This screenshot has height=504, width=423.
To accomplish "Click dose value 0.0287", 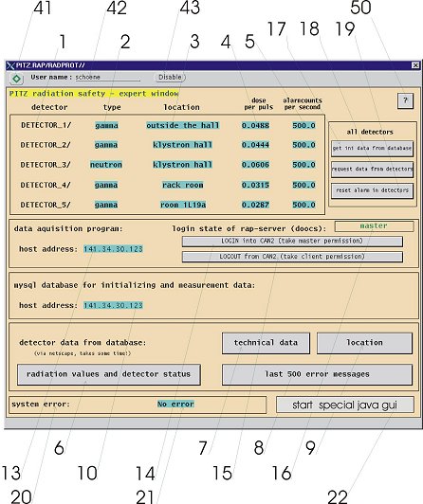I will coord(255,205).
